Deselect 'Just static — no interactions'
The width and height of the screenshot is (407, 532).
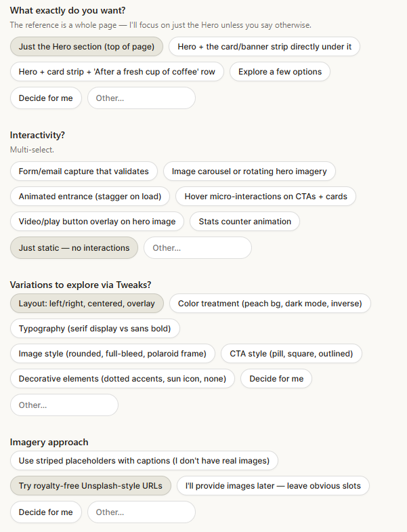[x=74, y=248]
